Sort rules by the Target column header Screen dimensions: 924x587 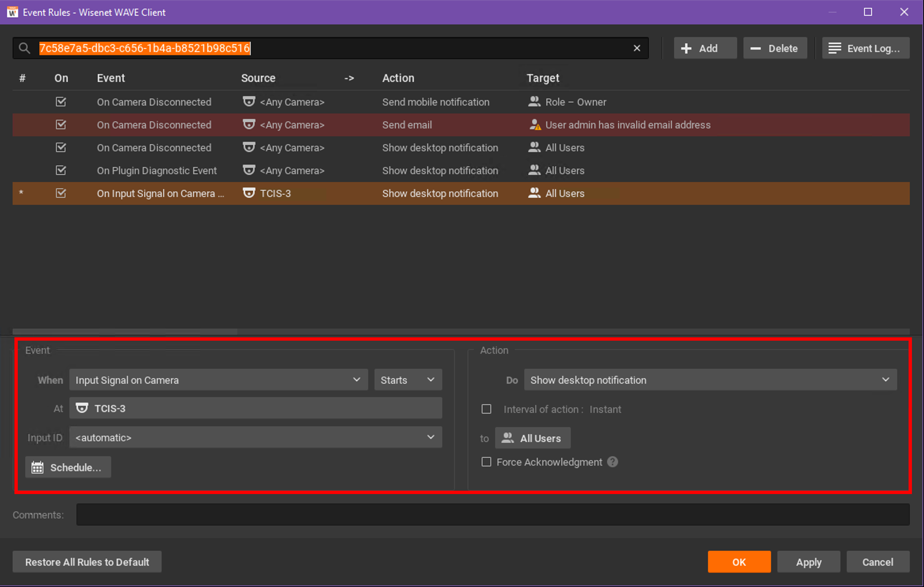[x=542, y=78]
